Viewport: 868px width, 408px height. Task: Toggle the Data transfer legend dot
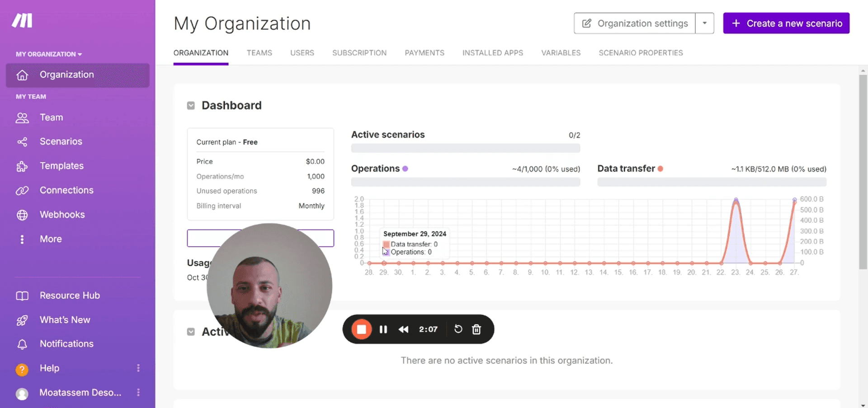660,169
